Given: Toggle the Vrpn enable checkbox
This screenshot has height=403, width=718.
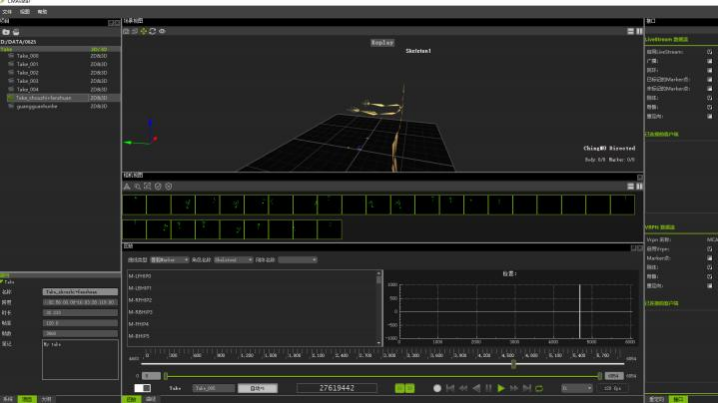Looking at the screenshot, I should click(709, 249).
